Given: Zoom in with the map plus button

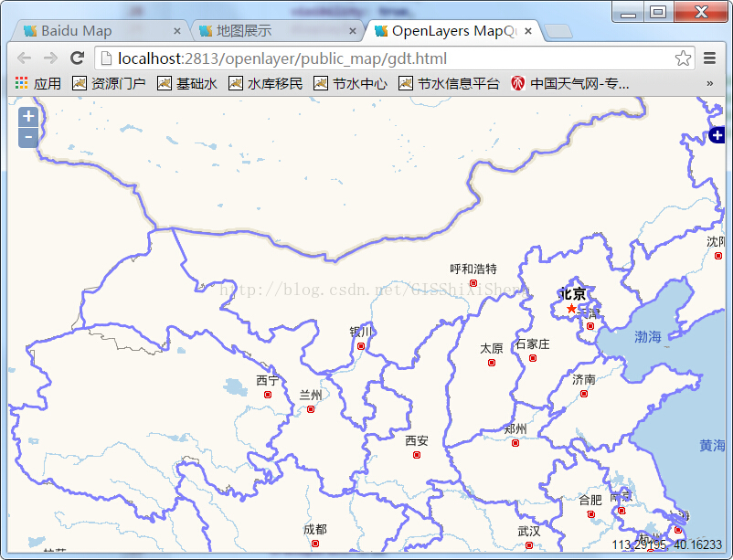Looking at the screenshot, I should 28,116.
